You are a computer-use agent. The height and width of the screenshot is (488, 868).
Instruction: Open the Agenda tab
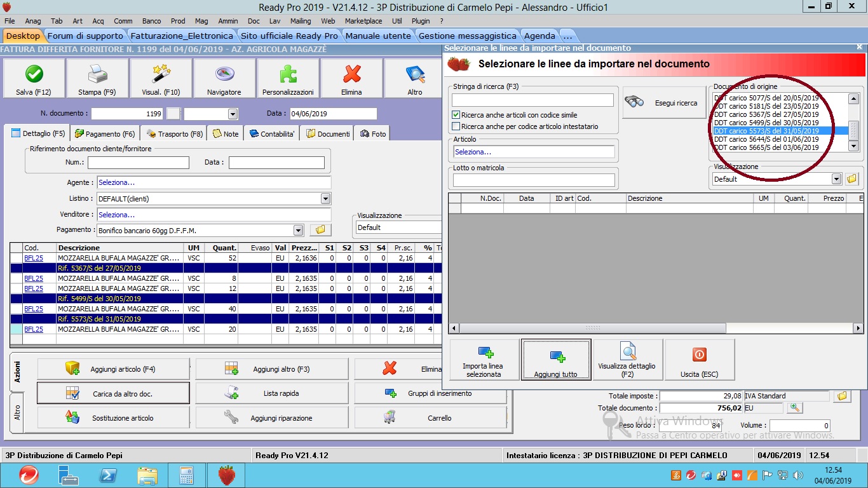click(x=539, y=36)
